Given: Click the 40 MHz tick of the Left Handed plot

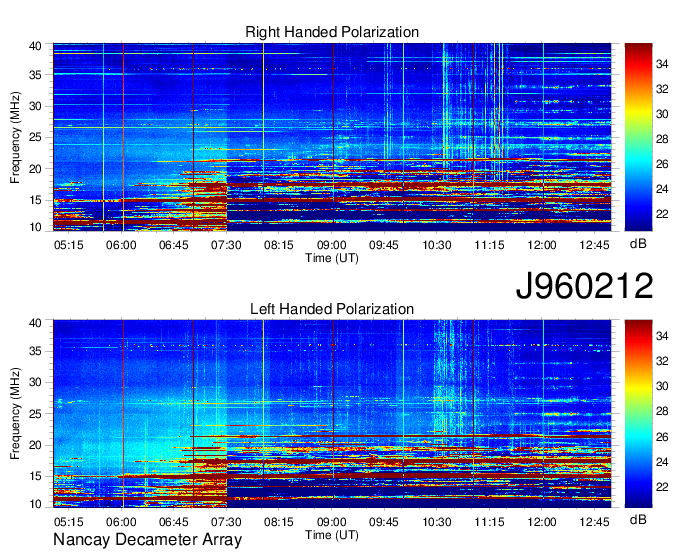Looking at the screenshot, I should click(35, 323).
